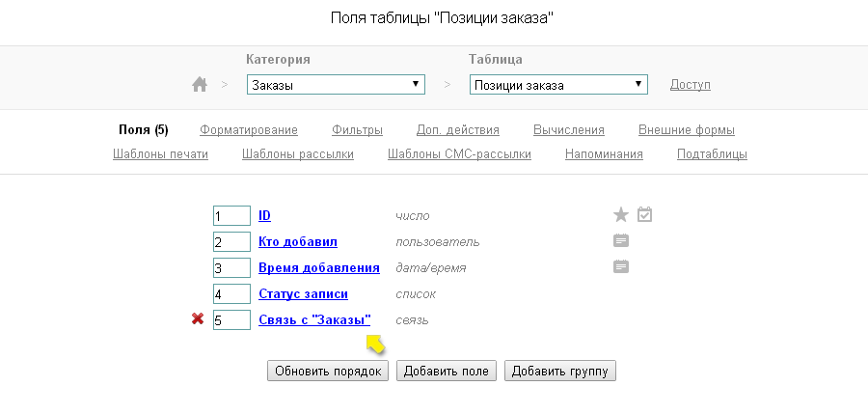This screenshot has height=414, width=868.
Task: Open the Таблица dropdown showing Позиции заказа
Action: (x=558, y=85)
